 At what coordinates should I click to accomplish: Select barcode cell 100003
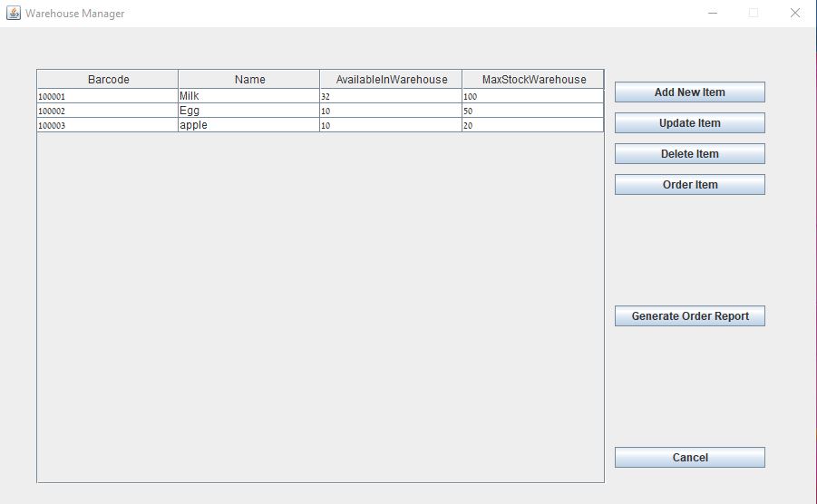tap(108, 125)
